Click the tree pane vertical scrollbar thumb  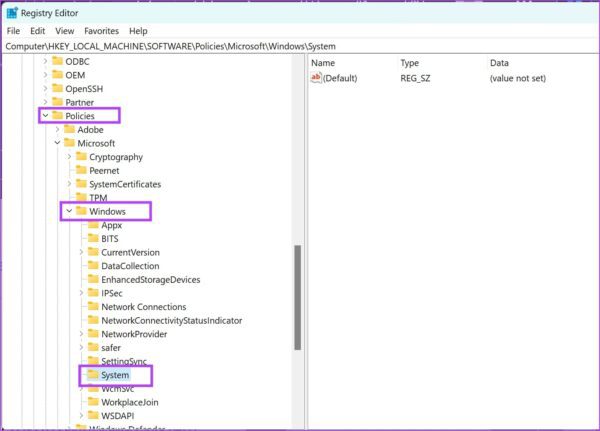click(x=297, y=297)
